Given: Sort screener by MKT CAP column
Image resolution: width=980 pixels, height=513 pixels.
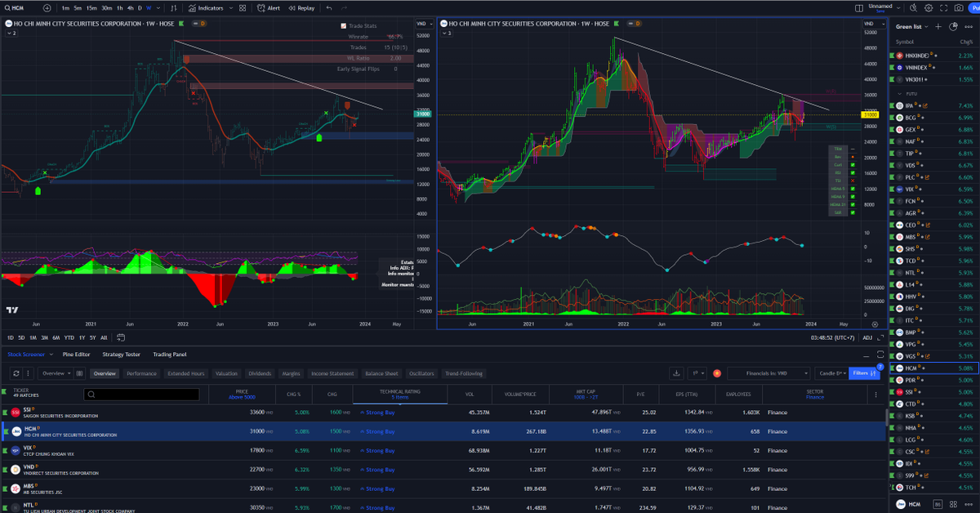Looking at the screenshot, I should pyautogui.click(x=586, y=394).
